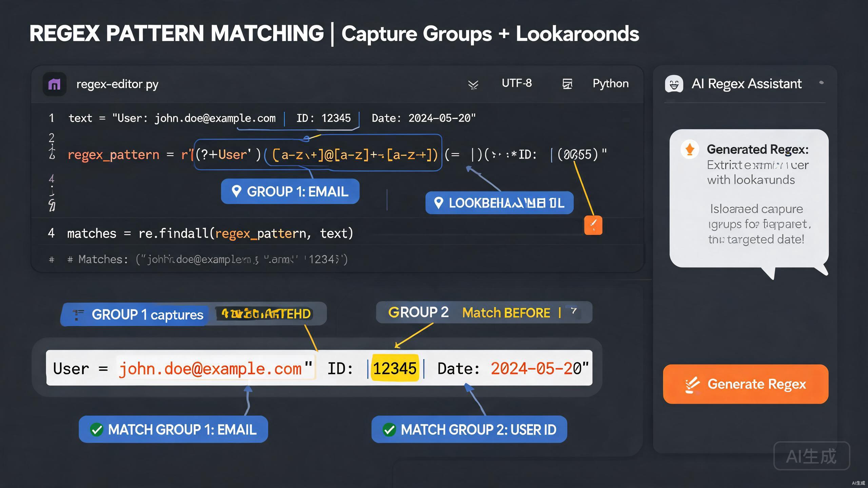Screen dimensions: 868x488
Task: Change the Python language mode
Action: [x=611, y=83]
